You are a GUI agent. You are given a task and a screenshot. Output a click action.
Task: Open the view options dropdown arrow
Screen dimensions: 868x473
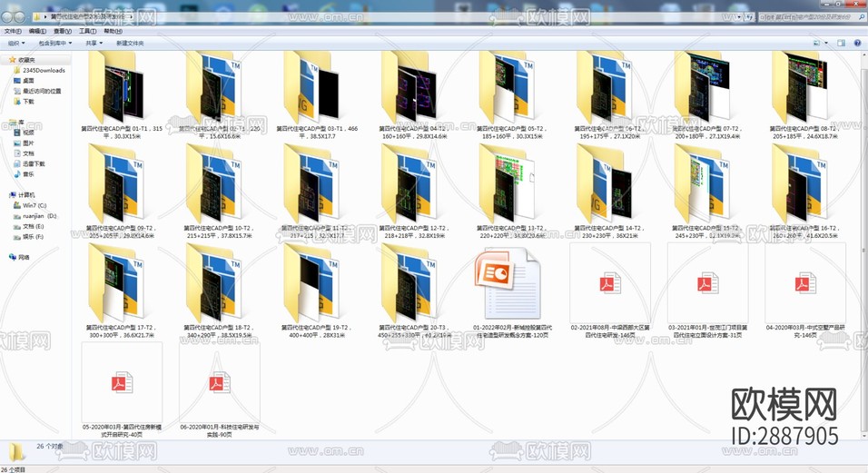click(x=826, y=44)
